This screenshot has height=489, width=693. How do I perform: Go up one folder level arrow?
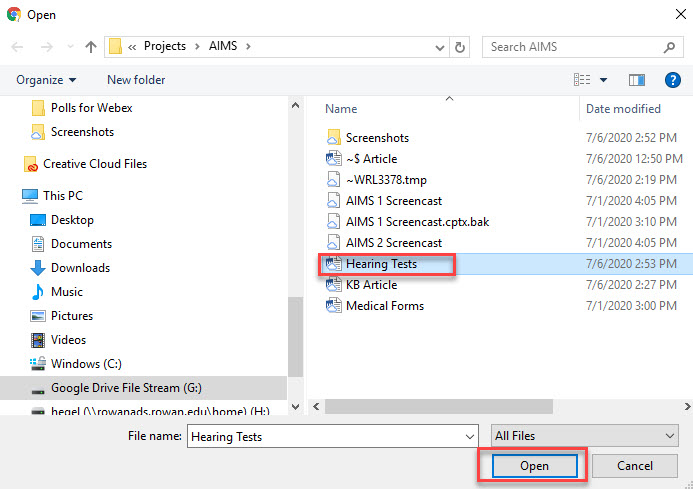[x=91, y=47]
